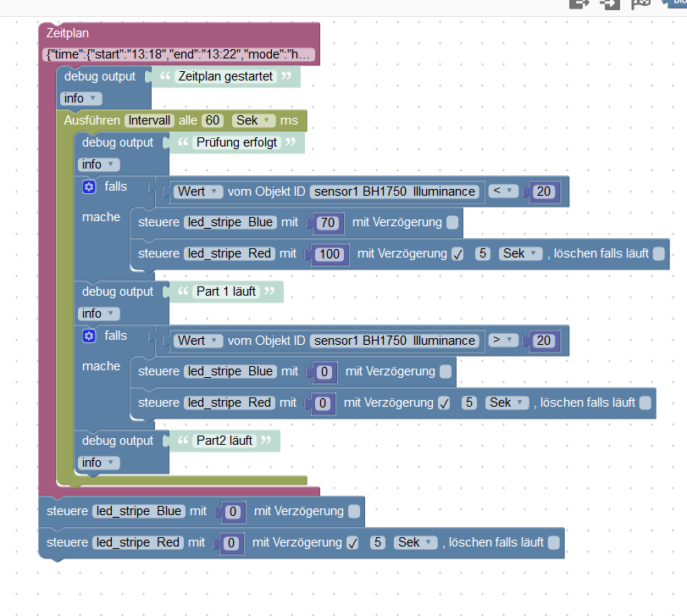The height and width of the screenshot is (616, 687).
Task: Uncheck delay on Red 0 block inside second falls
Action: click(444, 403)
